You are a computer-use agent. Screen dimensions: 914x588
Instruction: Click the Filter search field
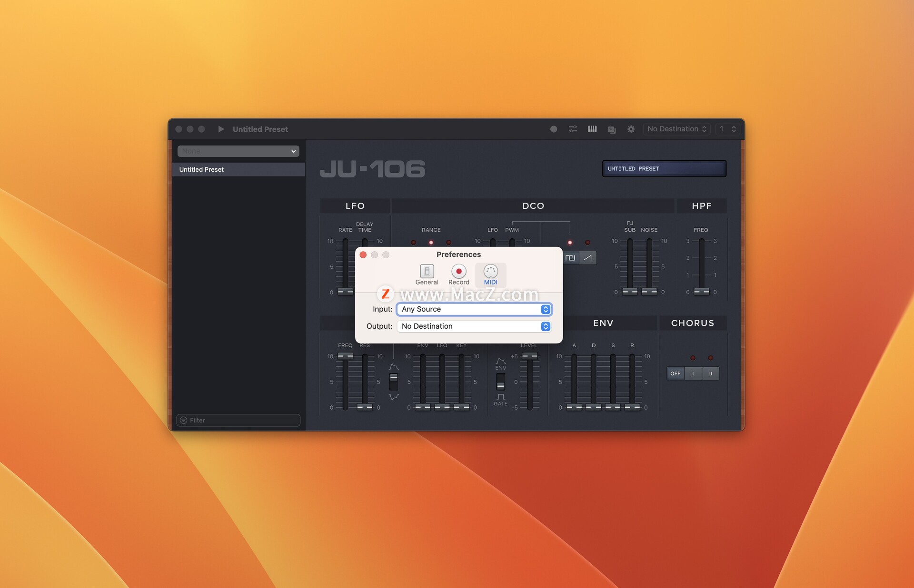[238, 420]
